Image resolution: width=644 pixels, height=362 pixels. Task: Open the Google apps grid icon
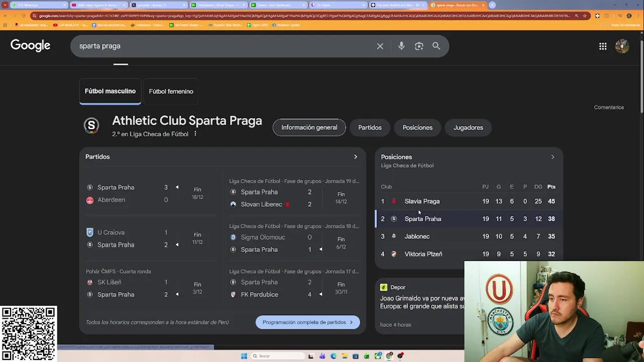click(x=603, y=46)
